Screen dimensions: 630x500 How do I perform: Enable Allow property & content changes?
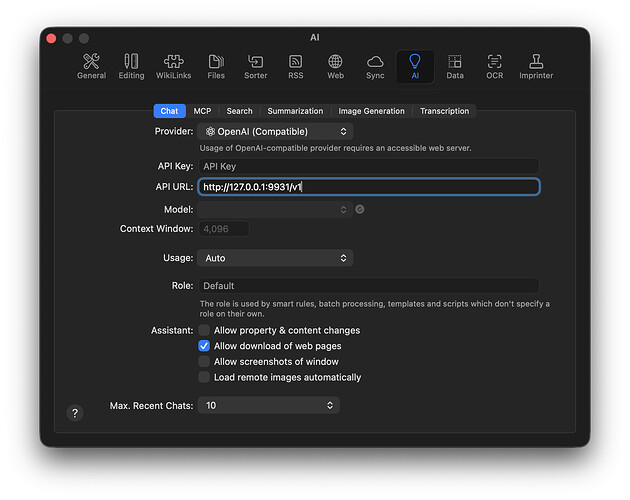pyautogui.click(x=204, y=330)
